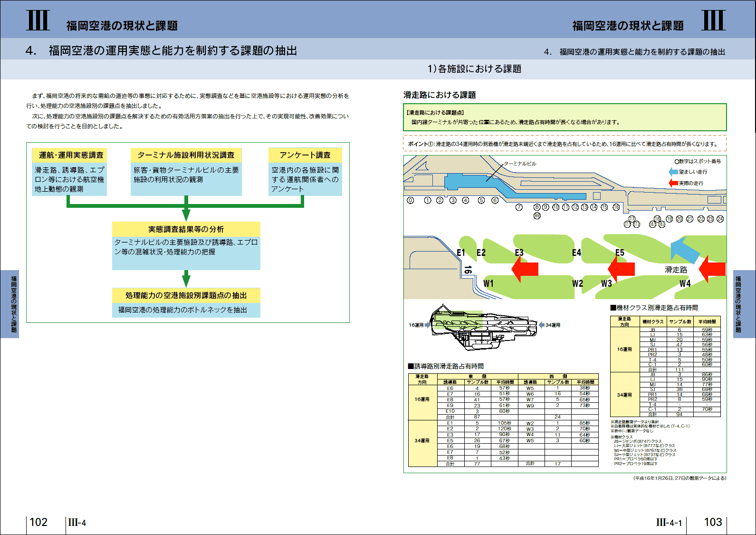Click the '処理能力の空港施設別課題点の抽出' box title

tap(186, 295)
